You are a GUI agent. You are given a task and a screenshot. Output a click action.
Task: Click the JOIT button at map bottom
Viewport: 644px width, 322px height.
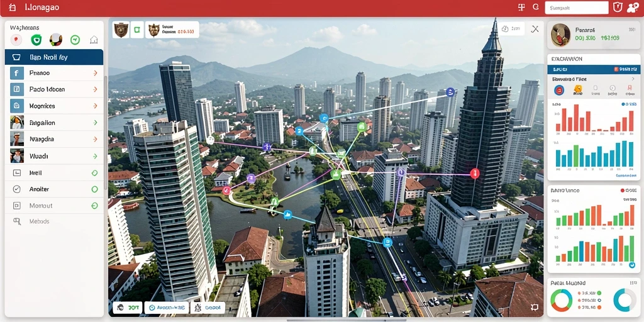(127, 307)
